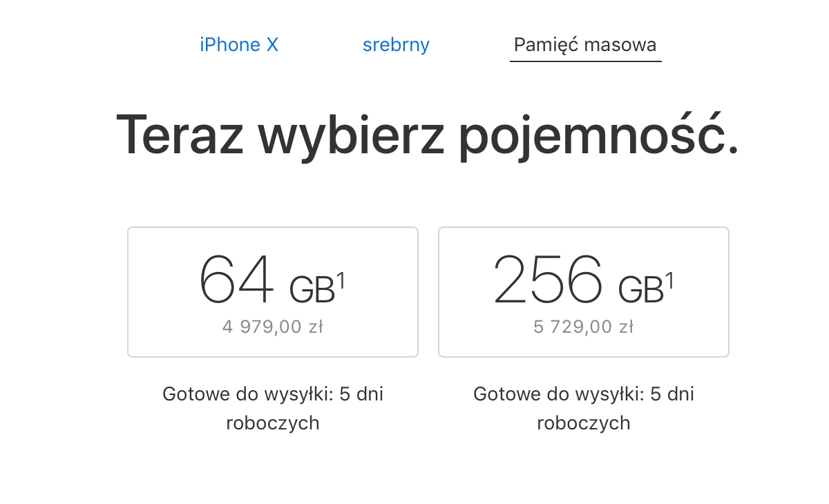Screen dimensions: 829x504
Task: Click the word roboczych under the 64 GB card
Action: (x=272, y=423)
